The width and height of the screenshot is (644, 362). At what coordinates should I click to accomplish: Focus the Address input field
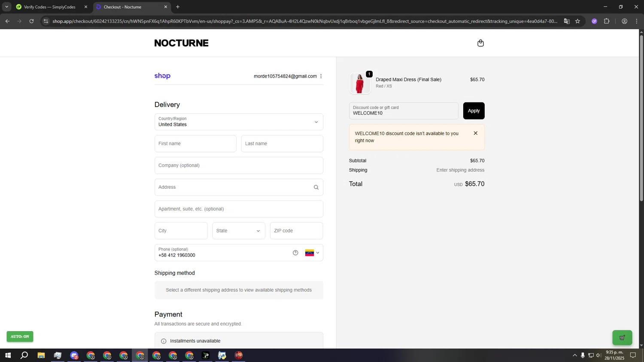[x=239, y=187]
